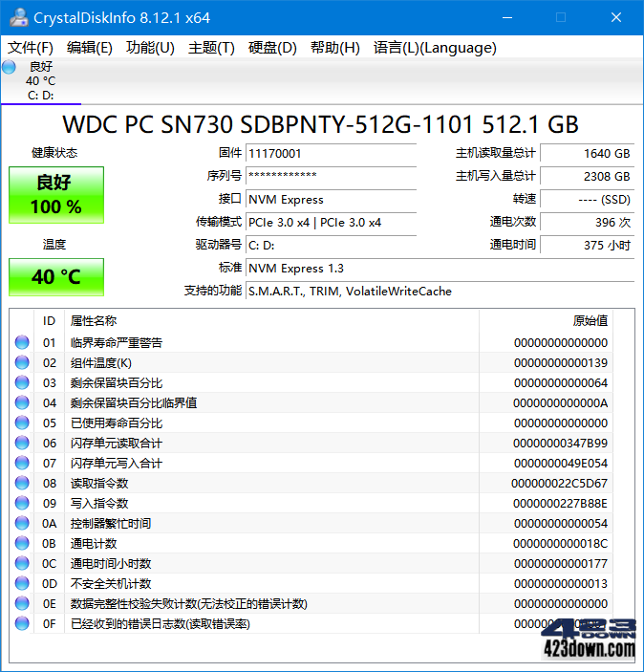644x672 pixels.
Task: Click status orb for attribute 05 已使用寿命百分比
Action: [22, 423]
